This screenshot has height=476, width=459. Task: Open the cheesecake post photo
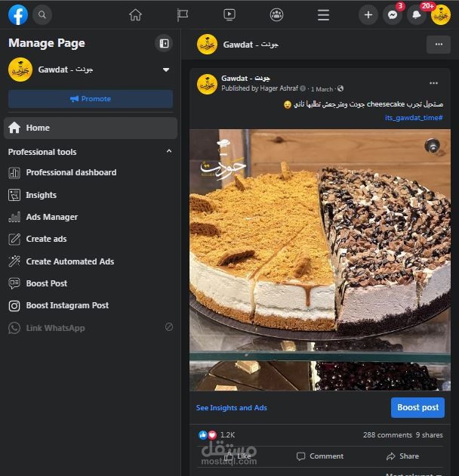pyautogui.click(x=320, y=260)
